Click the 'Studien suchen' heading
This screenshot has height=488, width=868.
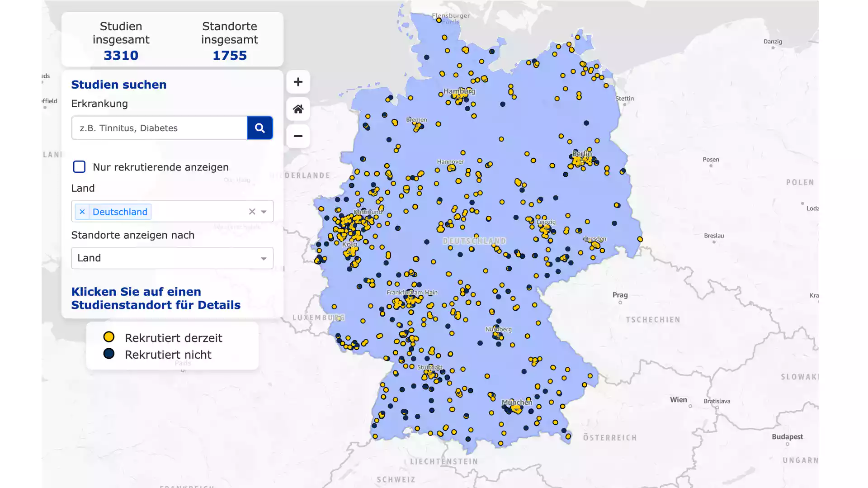[x=119, y=85]
